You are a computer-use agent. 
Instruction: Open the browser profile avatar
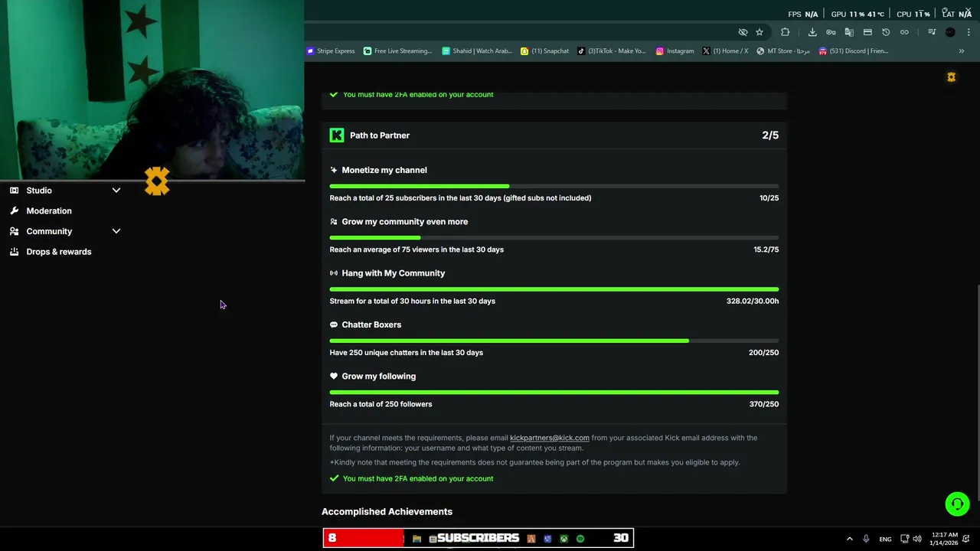[x=950, y=32]
